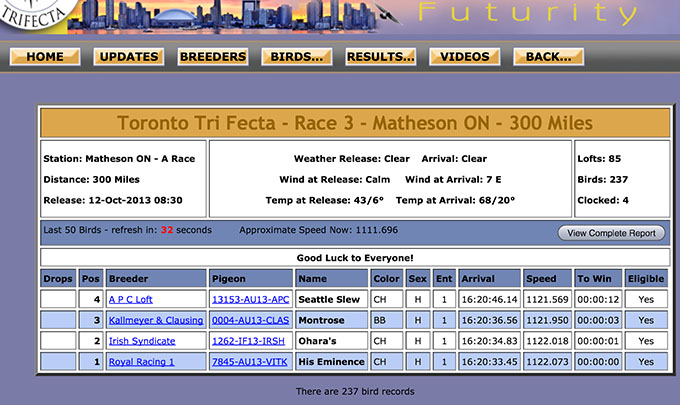This screenshot has width=680, height=405.
Task: Open the HOME menu button
Action: coord(45,57)
